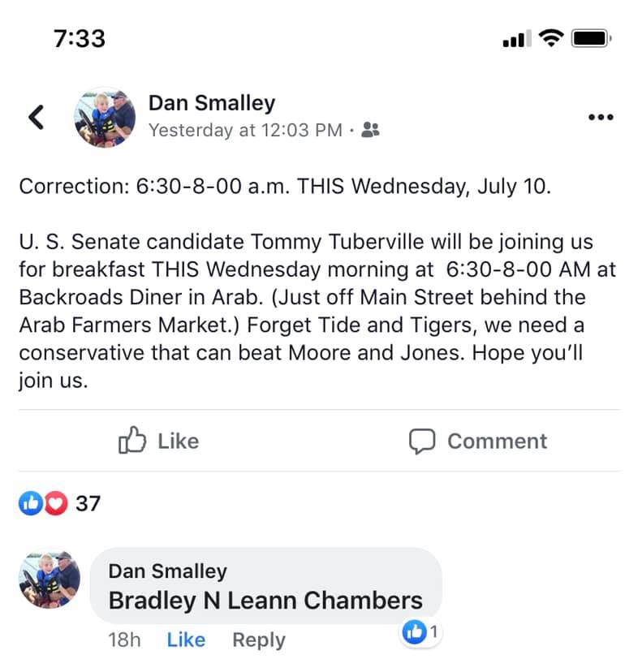Tap the Comment button text
Screen dimensions: 638x672
click(x=498, y=441)
